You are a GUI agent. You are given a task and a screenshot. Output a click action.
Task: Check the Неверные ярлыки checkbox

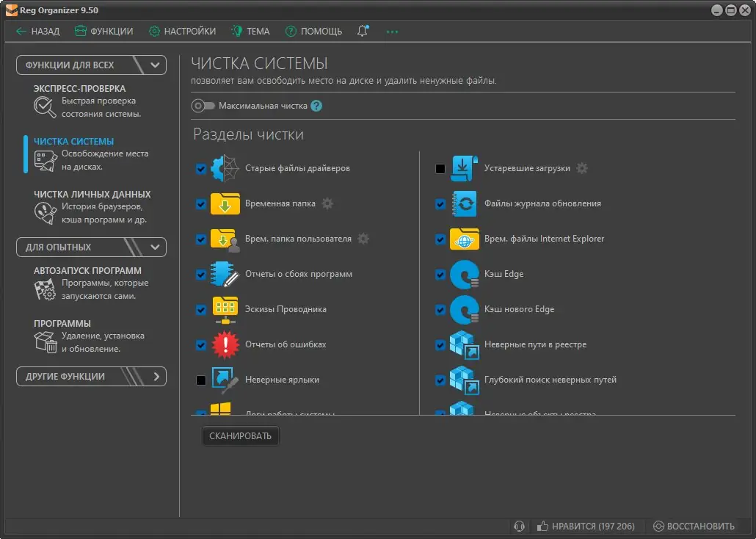(x=201, y=380)
